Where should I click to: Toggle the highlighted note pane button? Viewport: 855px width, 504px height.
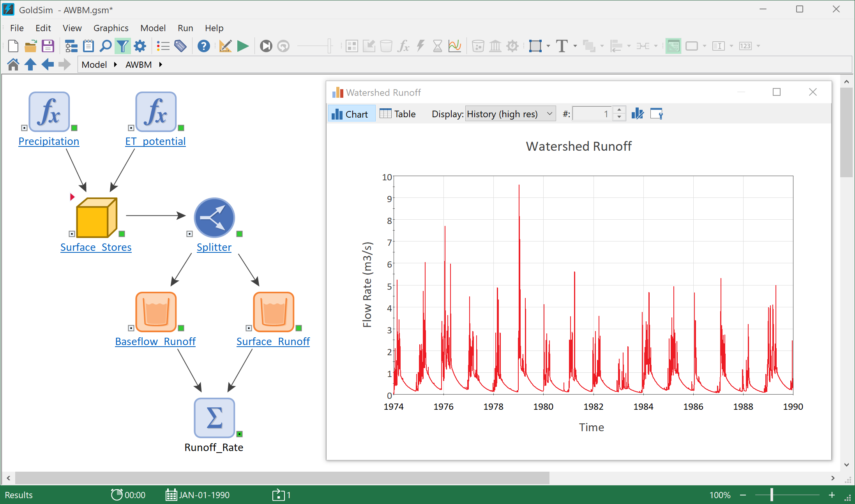673,46
